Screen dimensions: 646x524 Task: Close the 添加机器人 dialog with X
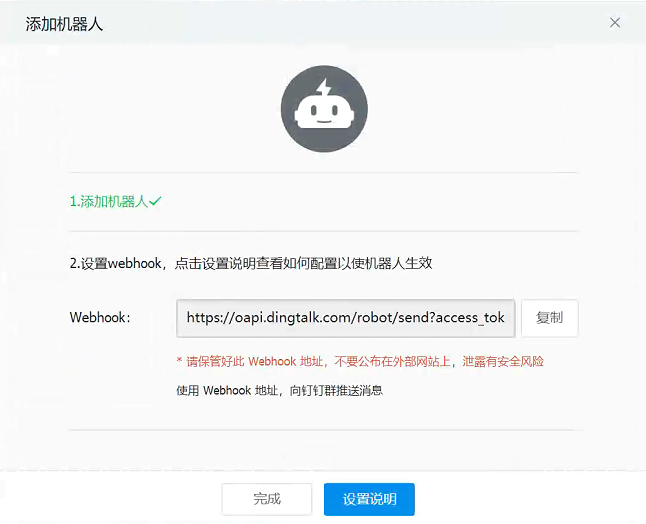[x=615, y=23]
